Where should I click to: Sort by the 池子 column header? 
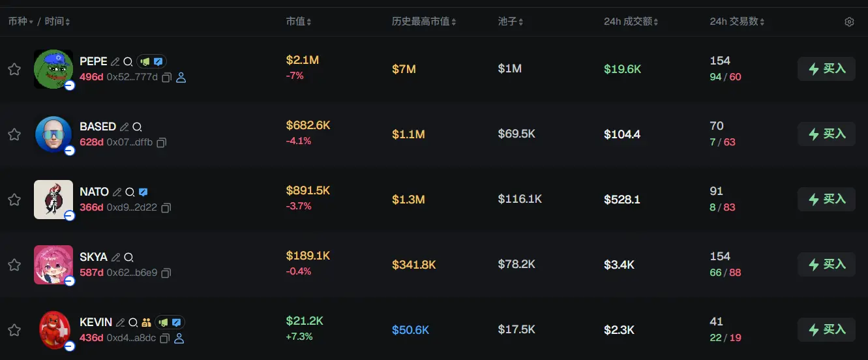[x=511, y=22]
